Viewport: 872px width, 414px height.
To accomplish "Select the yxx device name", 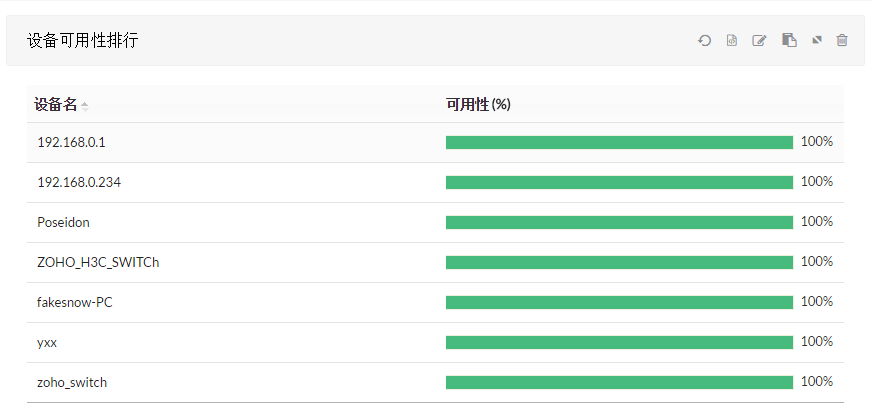I will [x=47, y=343].
